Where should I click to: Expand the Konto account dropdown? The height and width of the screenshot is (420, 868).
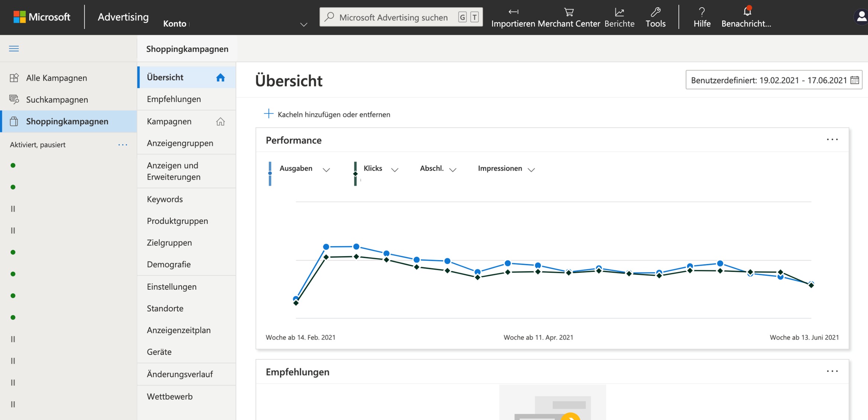(304, 25)
